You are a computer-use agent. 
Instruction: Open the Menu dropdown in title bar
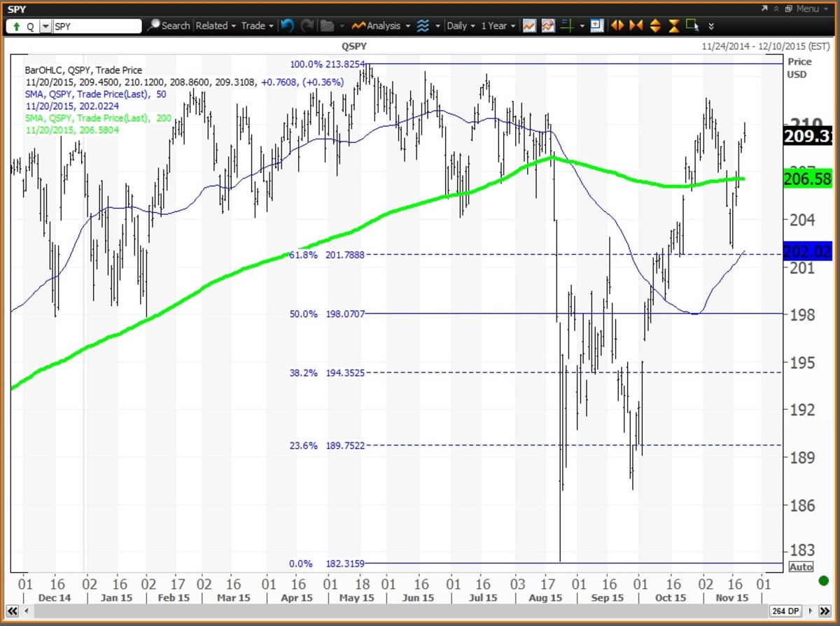pos(811,8)
